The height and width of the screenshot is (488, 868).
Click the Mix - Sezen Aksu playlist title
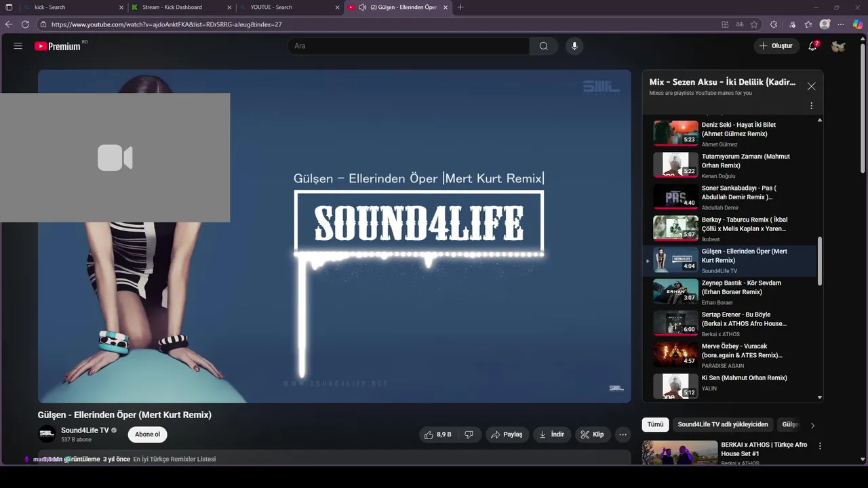pos(722,82)
